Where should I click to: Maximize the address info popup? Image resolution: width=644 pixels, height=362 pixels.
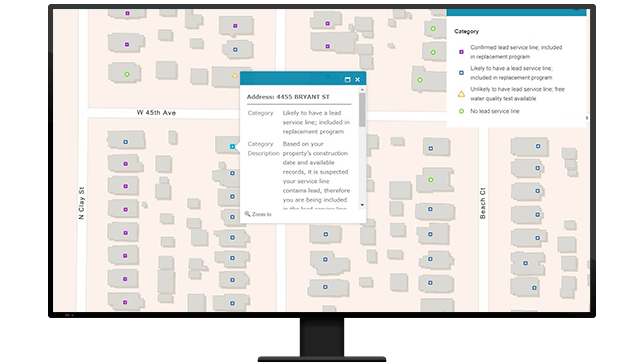point(347,80)
